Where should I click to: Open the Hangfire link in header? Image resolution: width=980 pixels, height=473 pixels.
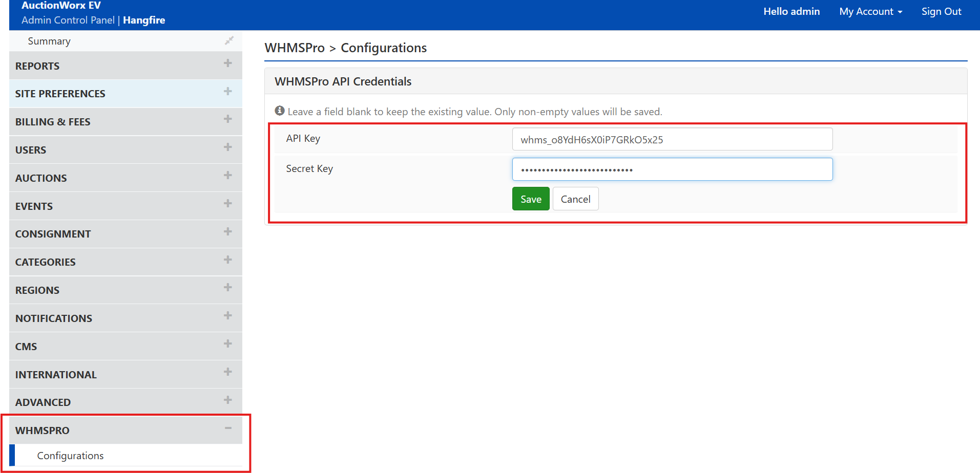pos(144,20)
